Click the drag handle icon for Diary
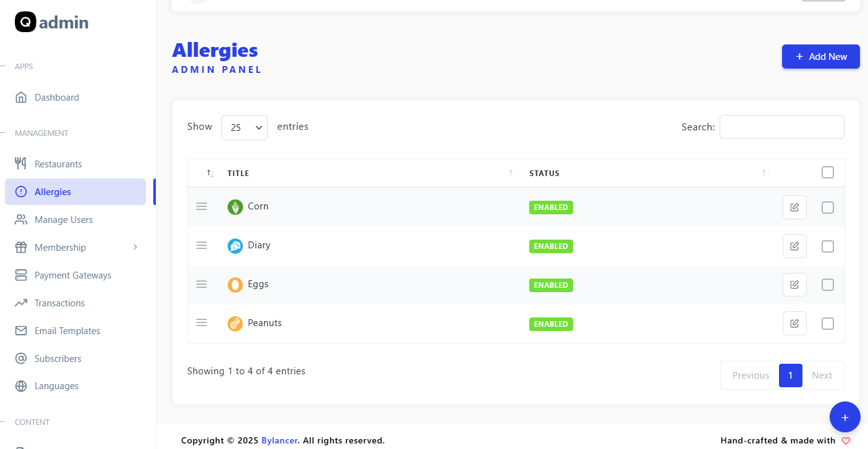 [201, 245]
